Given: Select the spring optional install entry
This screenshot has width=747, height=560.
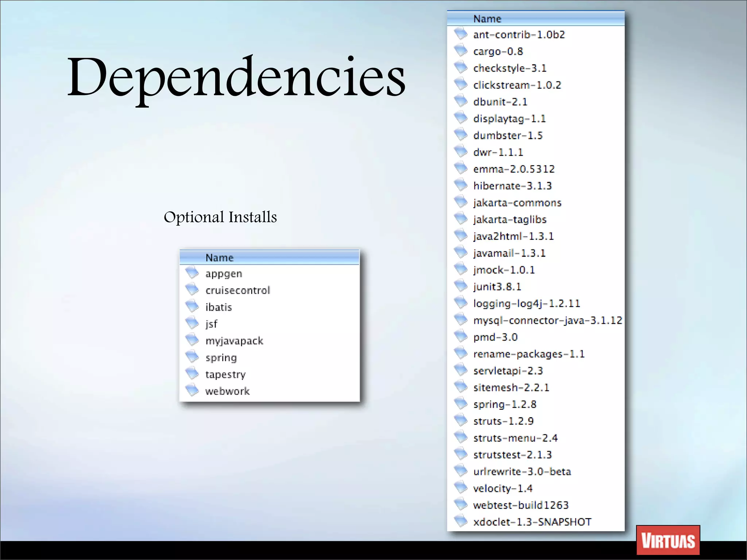Looking at the screenshot, I should (x=221, y=358).
